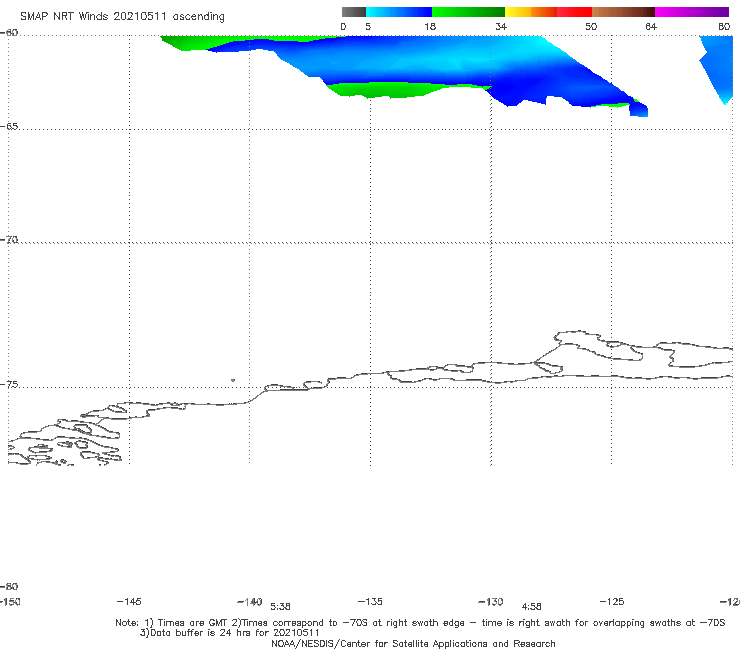
Task: Click the latitude label "-75"
Action: [9, 385]
